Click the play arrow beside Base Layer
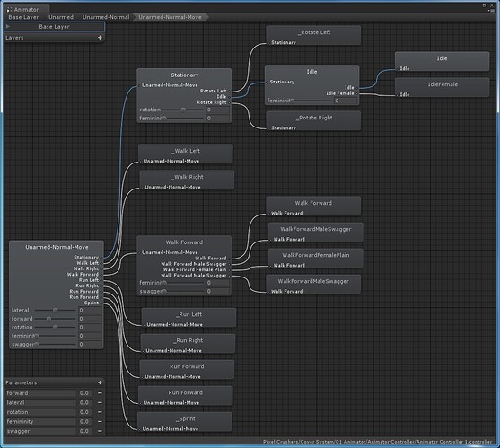500x448 pixels. [8, 27]
